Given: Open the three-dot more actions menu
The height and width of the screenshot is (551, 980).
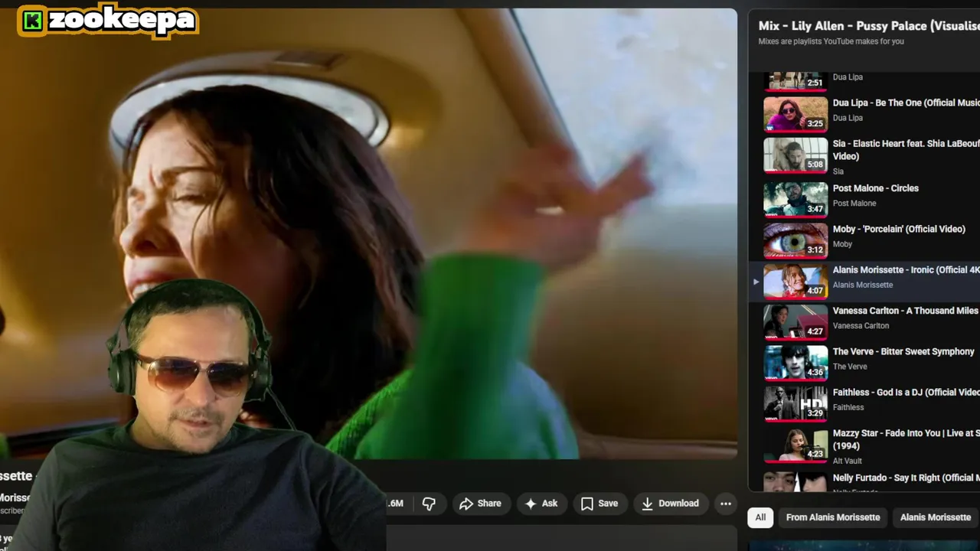Looking at the screenshot, I should point(725,504).
